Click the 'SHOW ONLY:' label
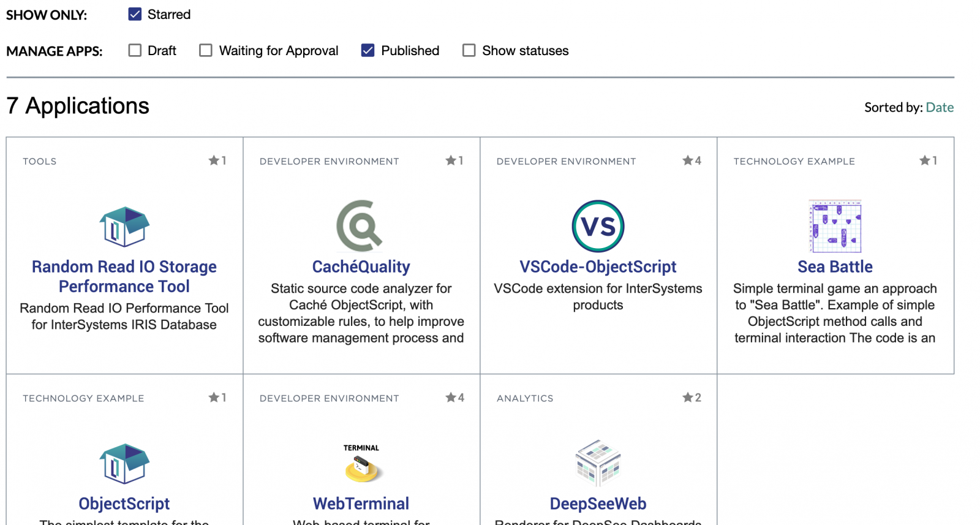 pos(47,15)
